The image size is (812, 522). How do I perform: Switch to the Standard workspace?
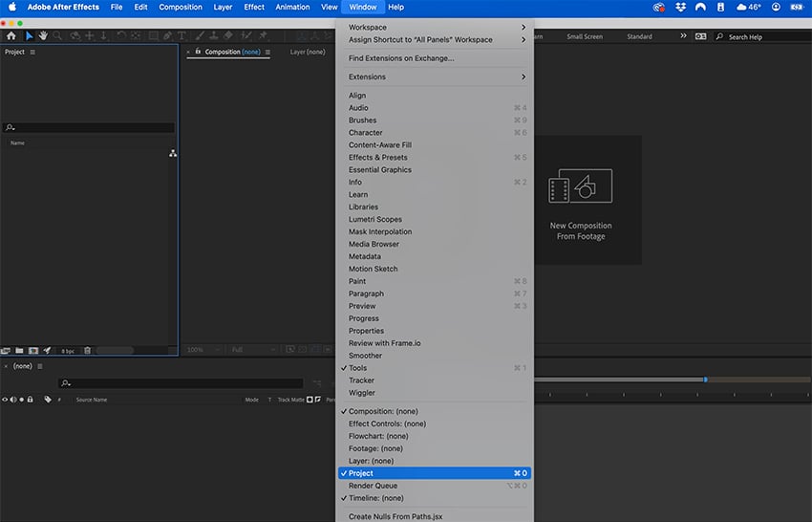(x=639, y=36)
